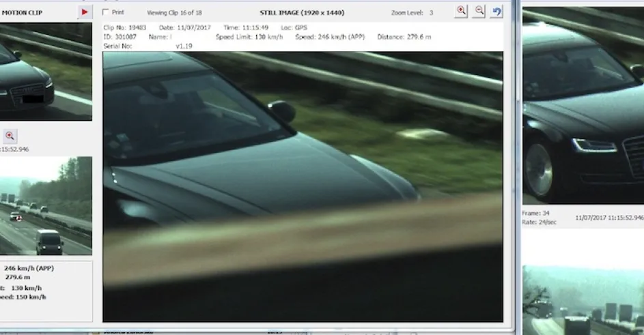The image size is (644, 335).
Task: Zoom out using the magnifier minus icon
Action: coord(479,11)
